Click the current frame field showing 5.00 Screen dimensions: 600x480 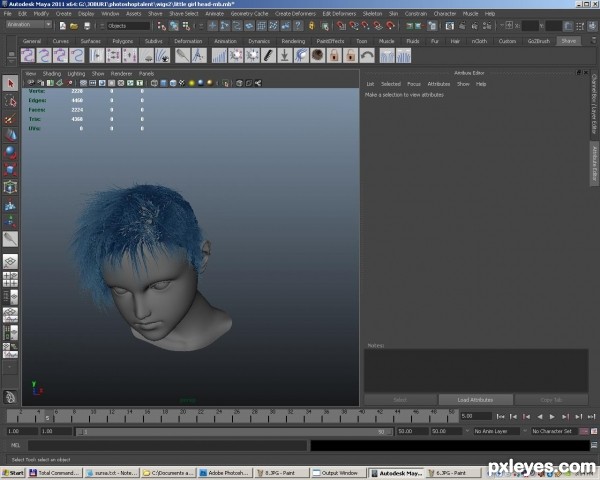pos(476,416)
